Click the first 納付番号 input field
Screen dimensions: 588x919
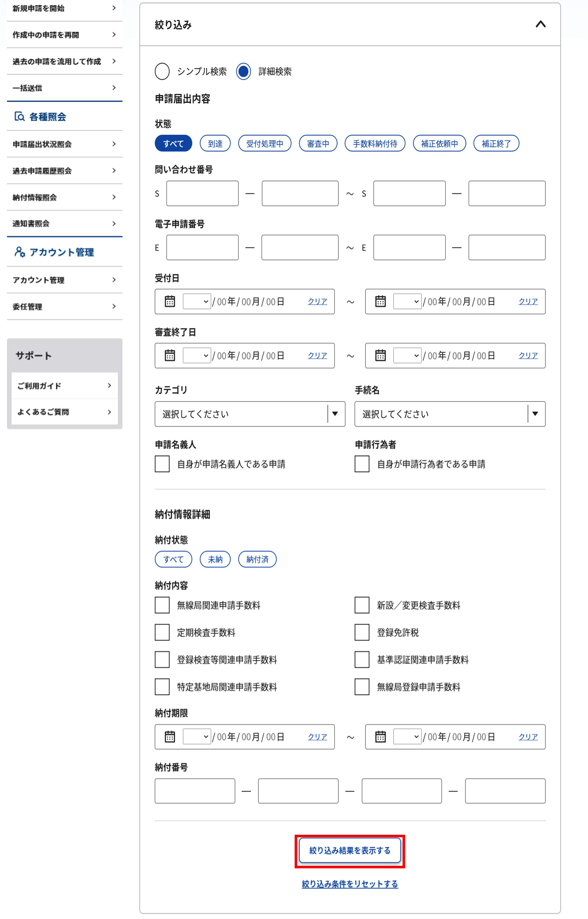coord(195,791)
